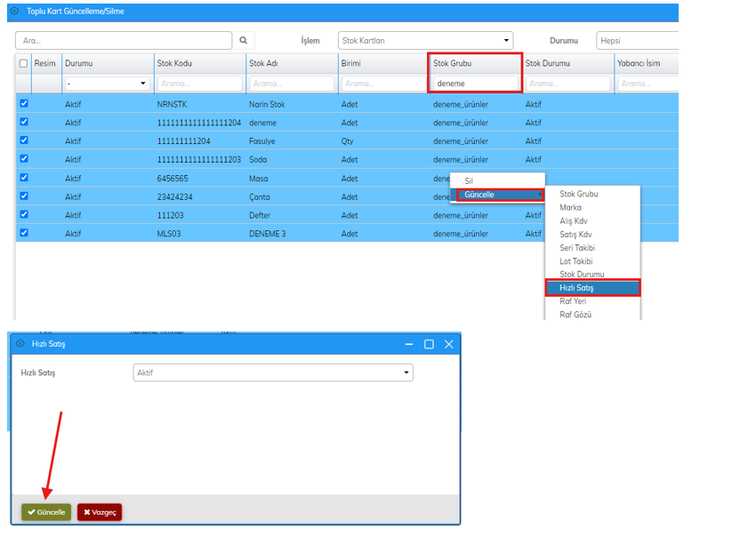
Task: Open the Durumu filter dropdown under column header
Action: coord(107,84)
